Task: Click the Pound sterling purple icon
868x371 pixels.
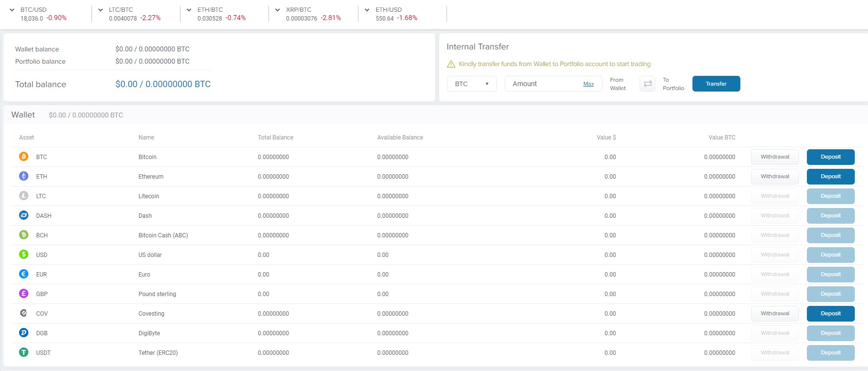Action: [x=23, y=294]
